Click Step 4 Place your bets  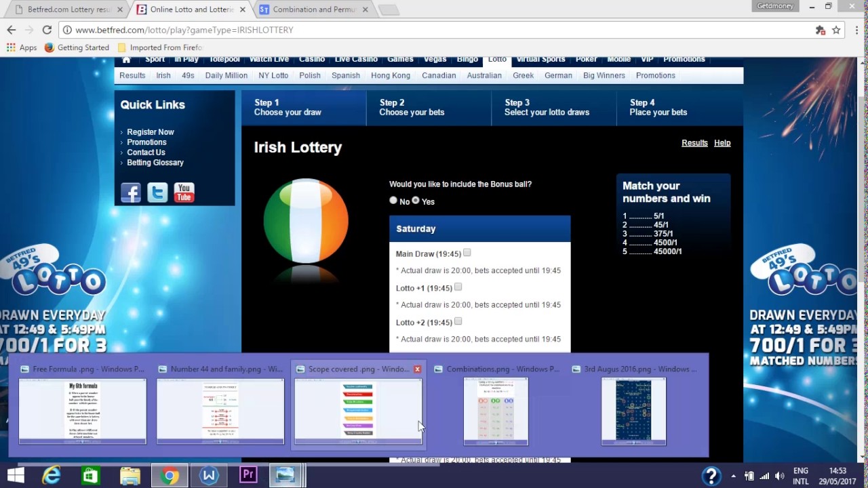tap(679, 108)
